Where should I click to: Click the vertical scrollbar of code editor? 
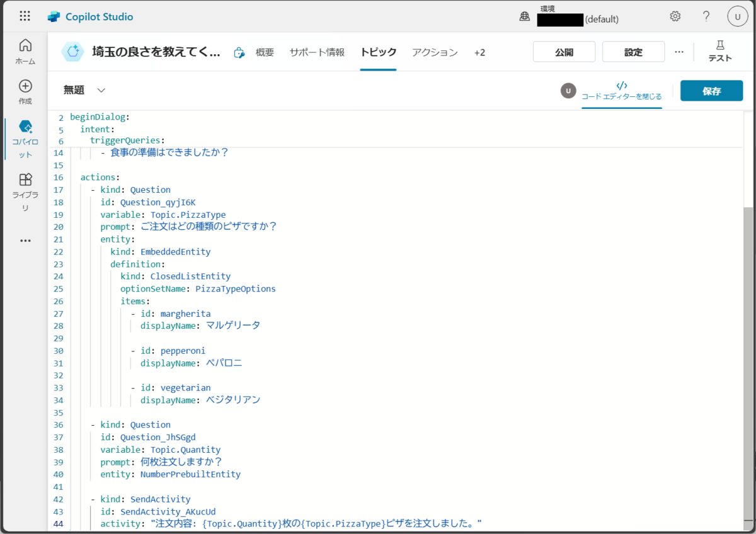[x=748, y=365]
